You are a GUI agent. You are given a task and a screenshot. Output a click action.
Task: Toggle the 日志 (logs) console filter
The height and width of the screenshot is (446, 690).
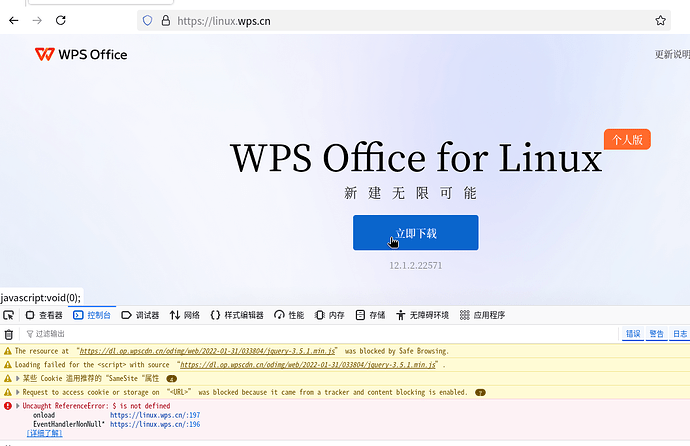click(680, 334)
